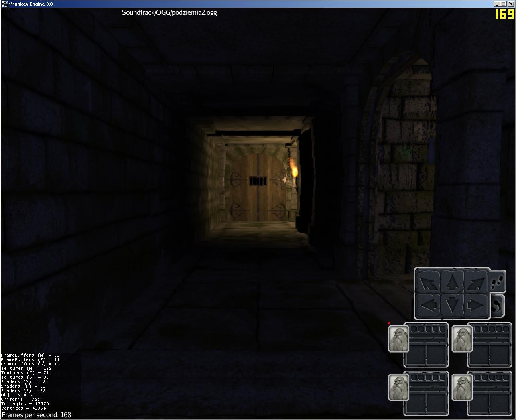Screen dimensions: 516x420
Task: Click the 'Triangles = 17370' stat line
Action: 25,404
